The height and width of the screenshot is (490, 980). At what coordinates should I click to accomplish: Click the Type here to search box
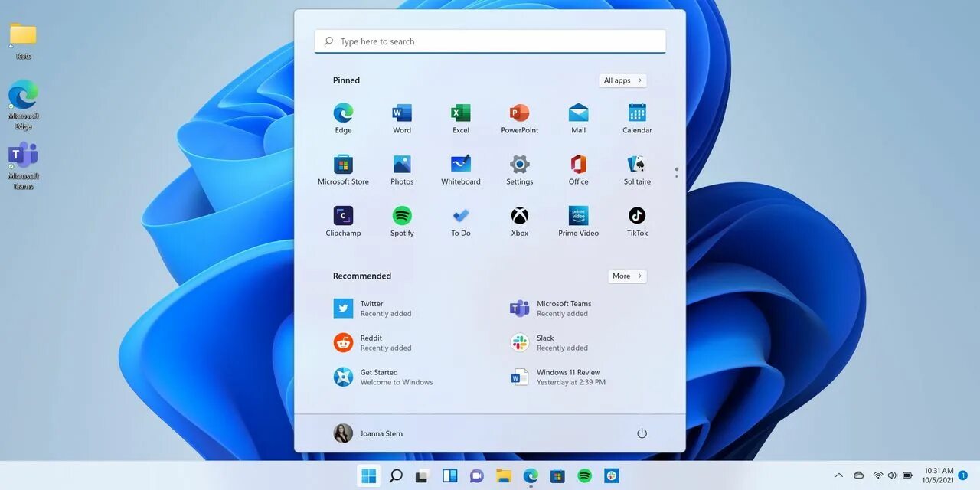pos(490,41)
